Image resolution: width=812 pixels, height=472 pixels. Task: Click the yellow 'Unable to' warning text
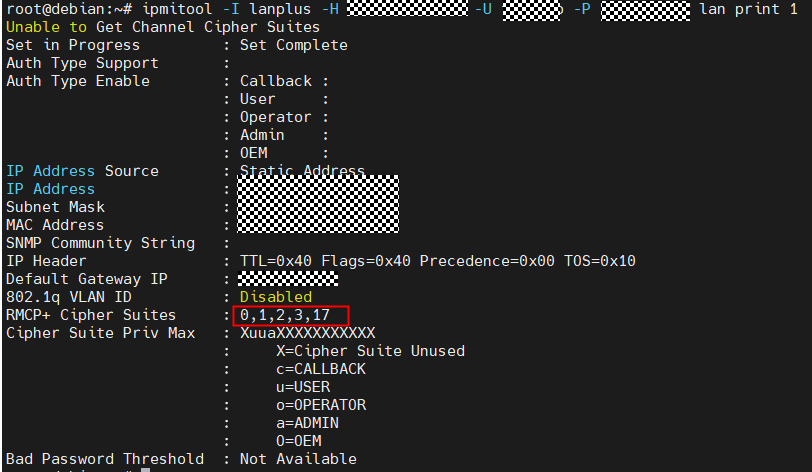click(x=46, y=27)
